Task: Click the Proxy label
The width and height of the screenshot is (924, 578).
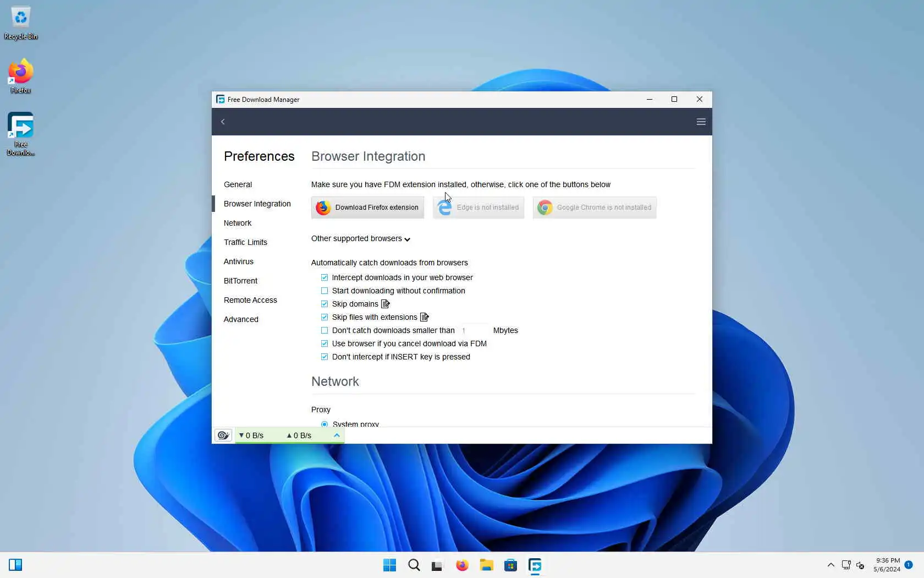Action: click(x=321, y=410)
